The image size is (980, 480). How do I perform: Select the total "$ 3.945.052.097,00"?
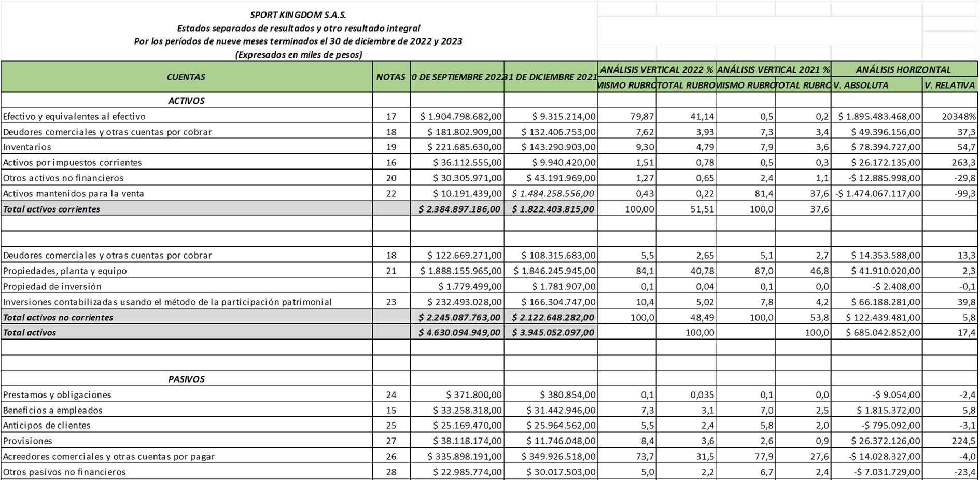[x=553, y=333]
